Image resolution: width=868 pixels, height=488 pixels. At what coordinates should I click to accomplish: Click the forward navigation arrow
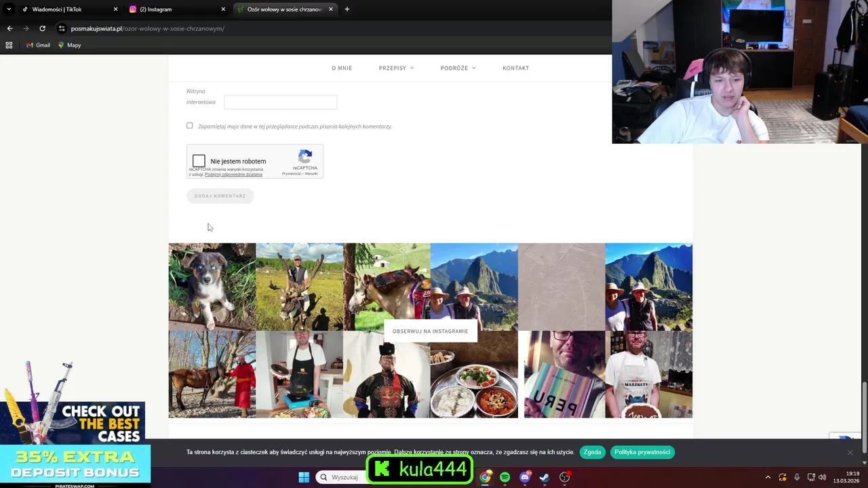pos(26,28)
